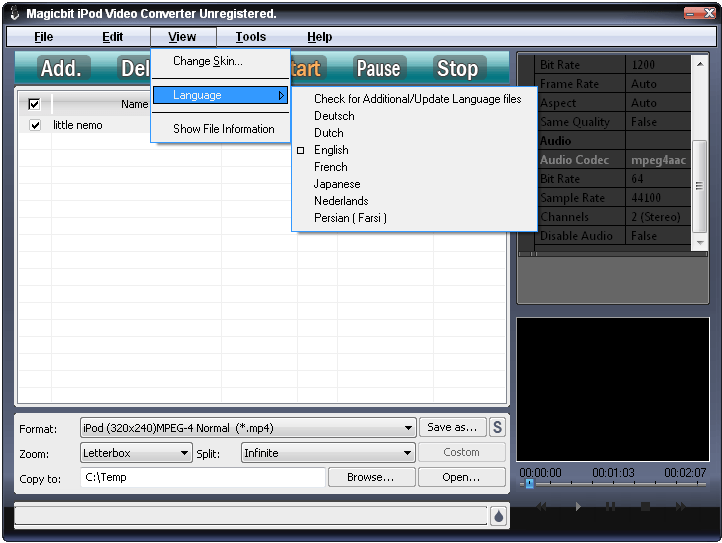Click the Aspect Auto value

tap(658, 103)
